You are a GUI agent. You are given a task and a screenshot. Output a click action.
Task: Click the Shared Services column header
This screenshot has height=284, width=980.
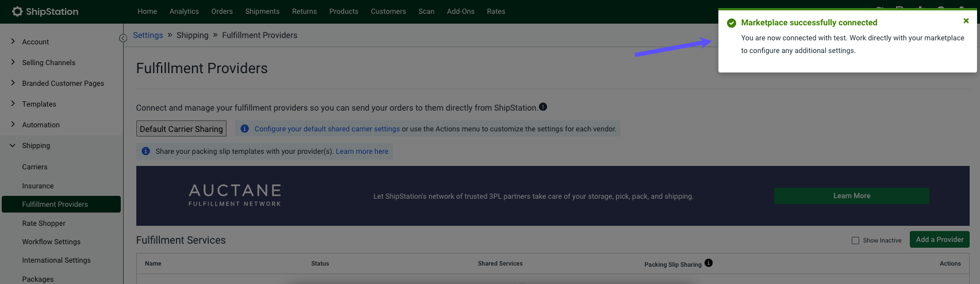[x=500, y=263]
